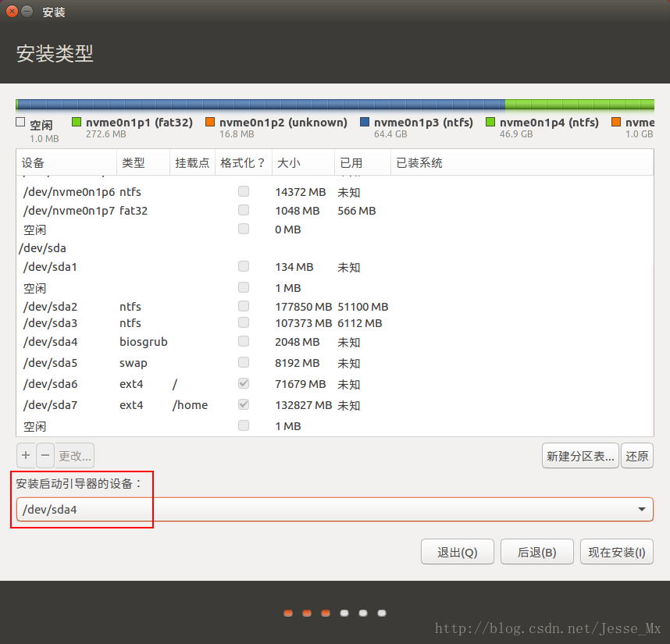Click the 还原 revert button

(x=636, y=456)
